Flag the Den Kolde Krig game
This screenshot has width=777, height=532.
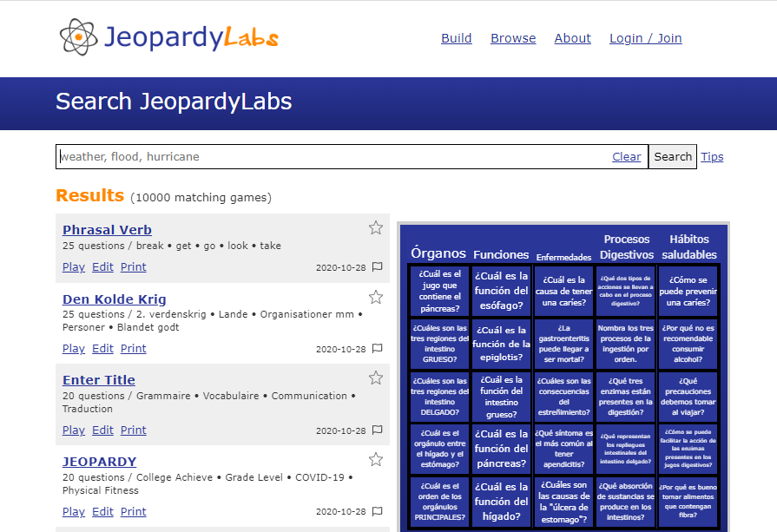377,349
